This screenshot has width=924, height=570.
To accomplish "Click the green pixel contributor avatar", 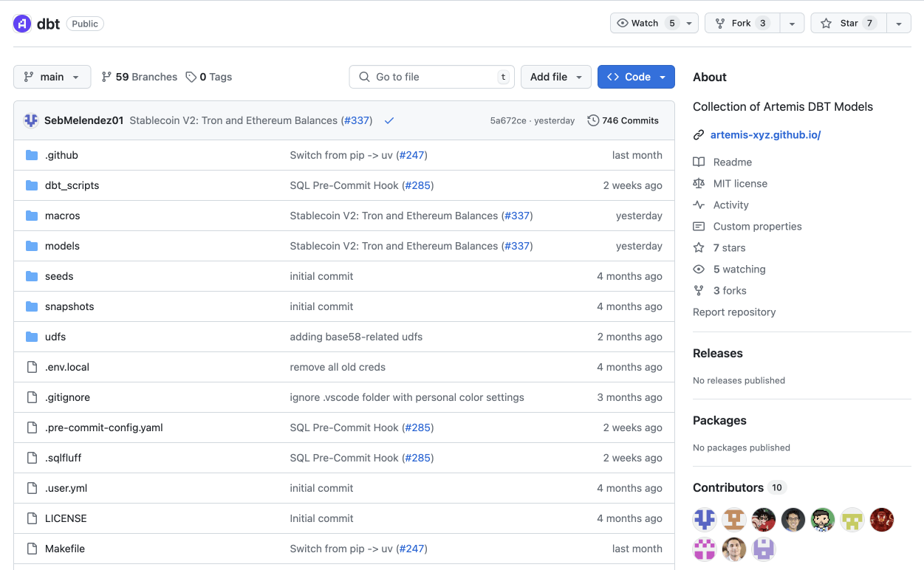I will tap(852, 520).
